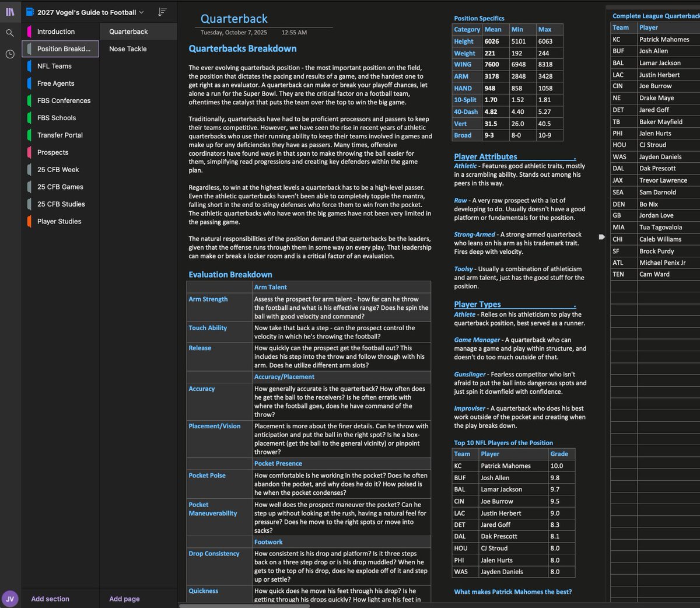700x608 pixels.
Task: Open the Transfer Portal section
Action: pos(61,135)
